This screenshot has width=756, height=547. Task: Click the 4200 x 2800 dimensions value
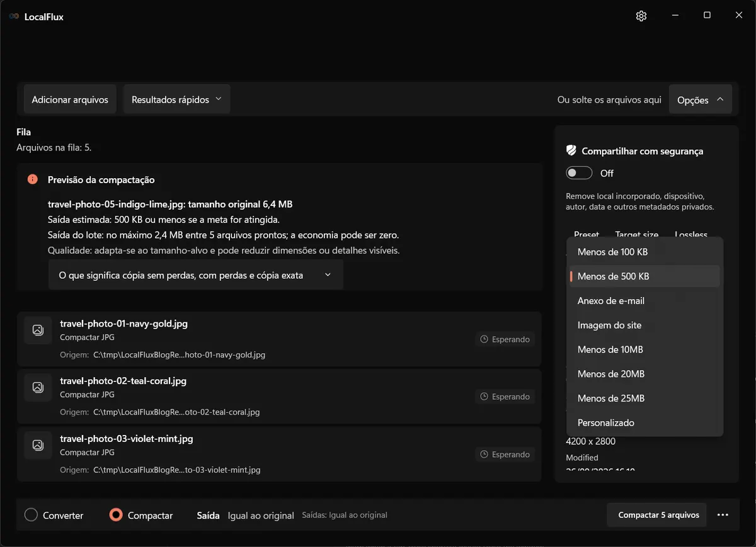[590, 441]
